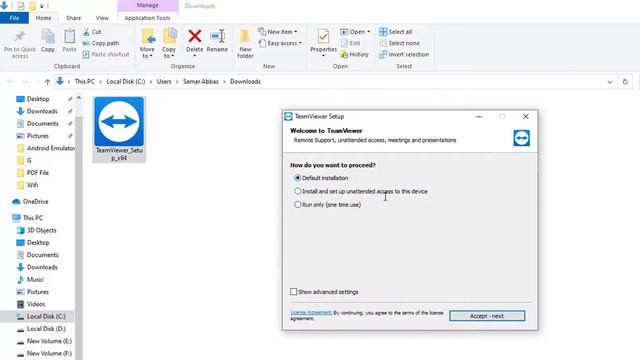Click Paste shortcut command
The image size is (640, 360).
coord(106,54)
